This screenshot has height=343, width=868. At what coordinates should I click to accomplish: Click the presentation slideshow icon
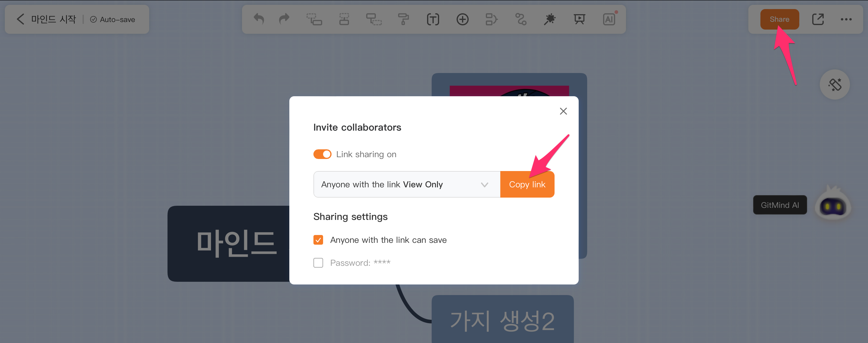click(579, 19)
